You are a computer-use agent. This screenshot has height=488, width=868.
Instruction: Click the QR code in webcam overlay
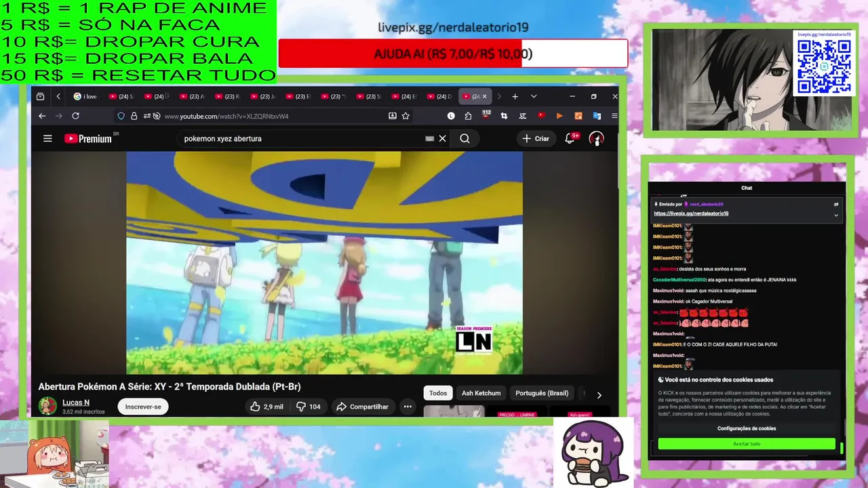[824, 66]
